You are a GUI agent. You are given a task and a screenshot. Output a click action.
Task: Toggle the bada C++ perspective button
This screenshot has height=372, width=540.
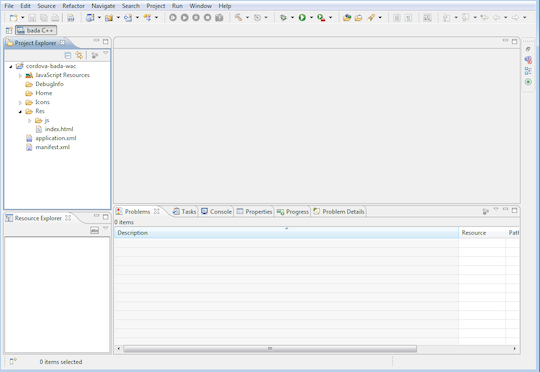point(36,30)
